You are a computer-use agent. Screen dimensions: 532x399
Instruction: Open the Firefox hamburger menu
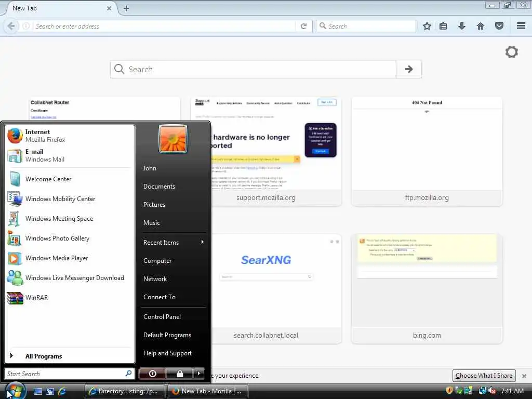(x=521, y=26)
